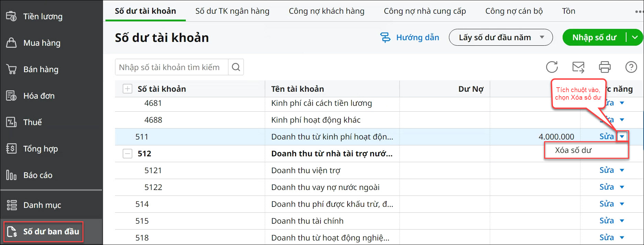Viewport: 644px width, 245px height.
Task: Open Tiền lương in the sidebar
Action: point(43,16)
